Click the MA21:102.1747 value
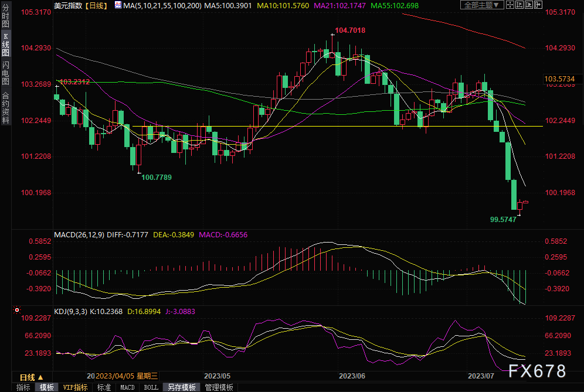584x392 pixels. 339,6
